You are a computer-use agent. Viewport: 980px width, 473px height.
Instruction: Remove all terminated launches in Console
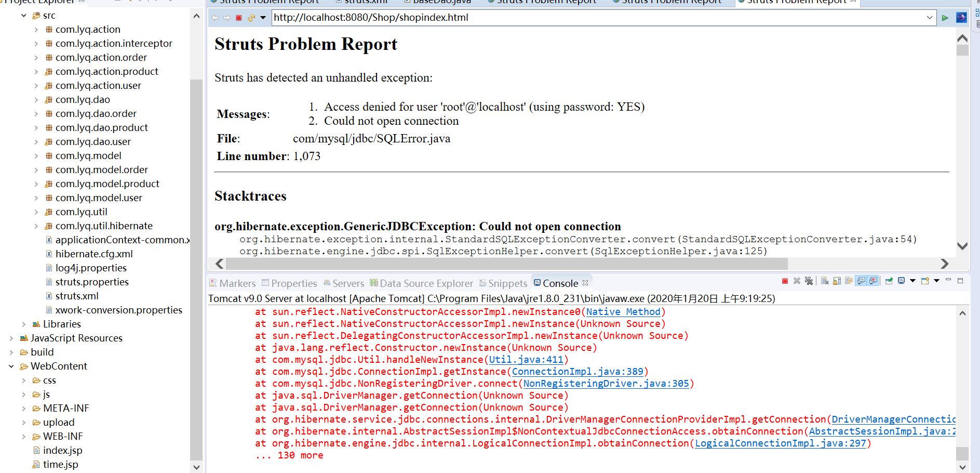(x=809, y=281)
